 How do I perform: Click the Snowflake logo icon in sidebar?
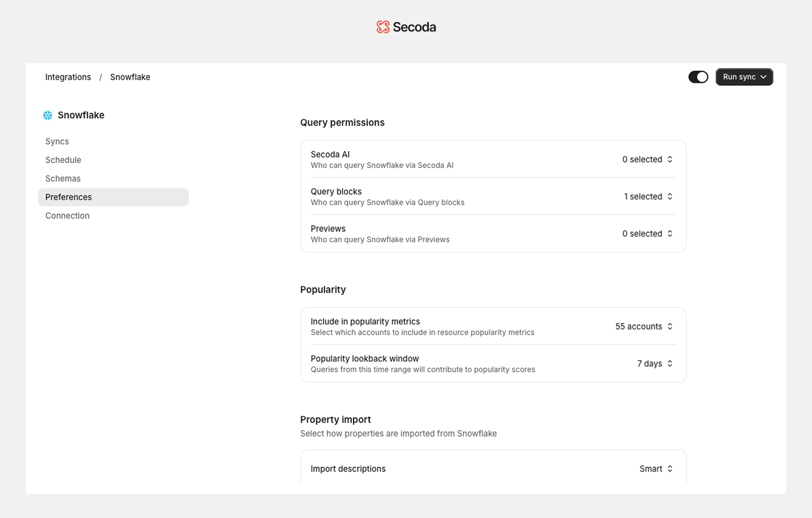tap(48, 115)
